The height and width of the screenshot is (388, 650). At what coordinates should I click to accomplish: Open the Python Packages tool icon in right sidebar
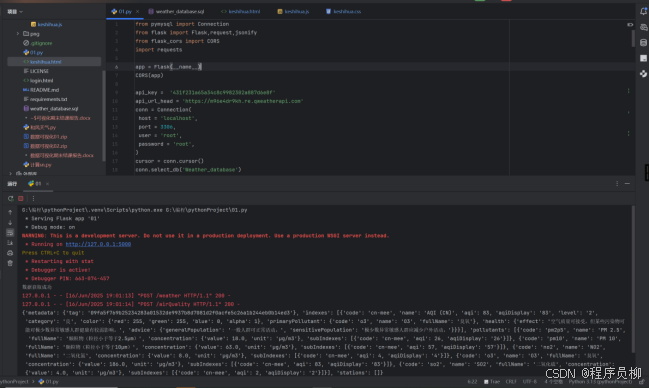tap(643, 73)
